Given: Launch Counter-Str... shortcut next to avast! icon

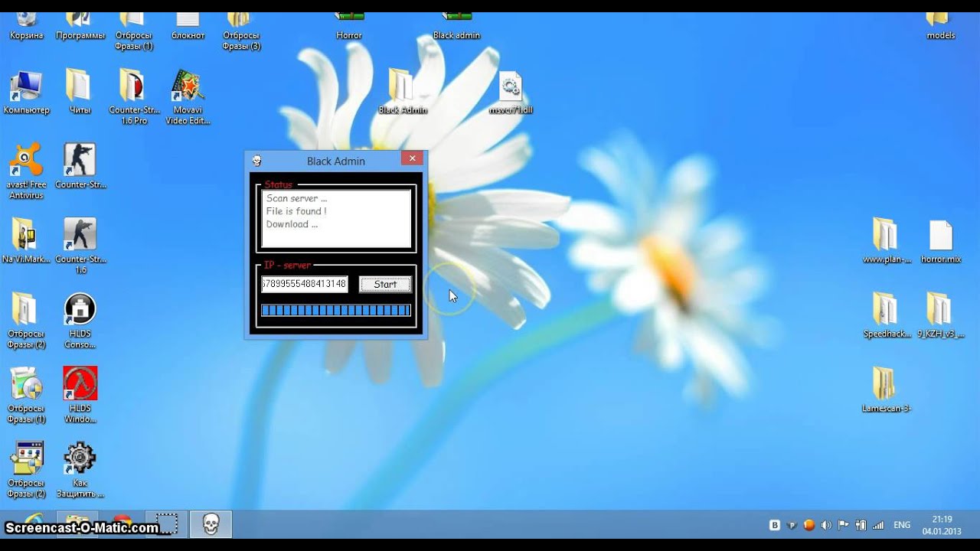Looking at the screenshot, I should click(x=80, y=166).
